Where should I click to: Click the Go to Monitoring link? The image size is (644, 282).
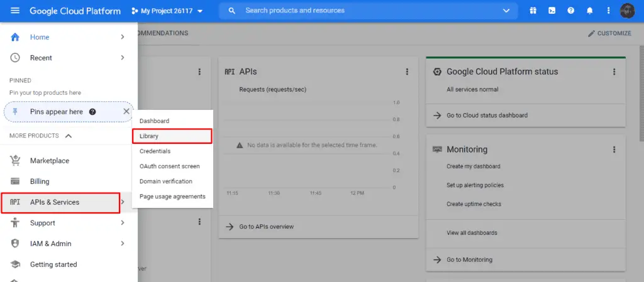[x=469, y=259]
